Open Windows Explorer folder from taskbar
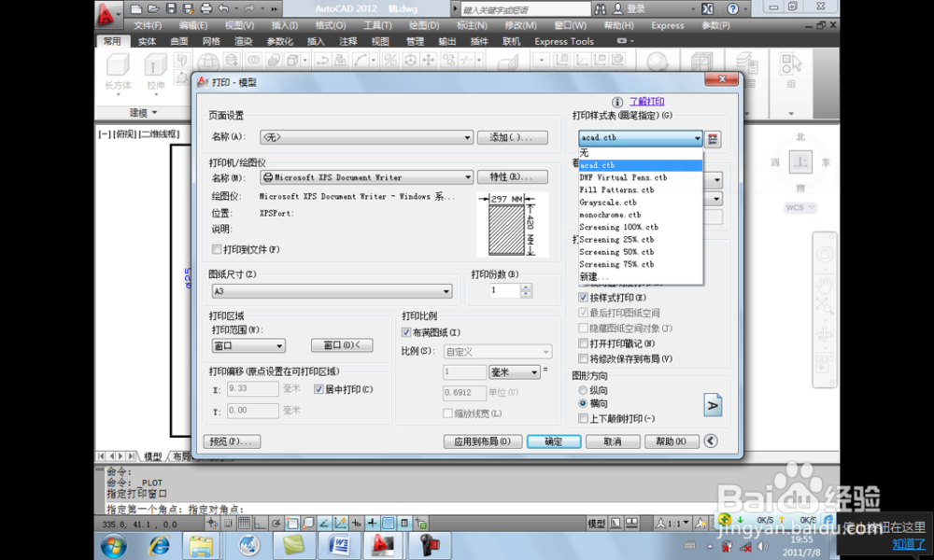Image resolution: width=934 pixels, height=560 pixels. [x=201, y=545]
